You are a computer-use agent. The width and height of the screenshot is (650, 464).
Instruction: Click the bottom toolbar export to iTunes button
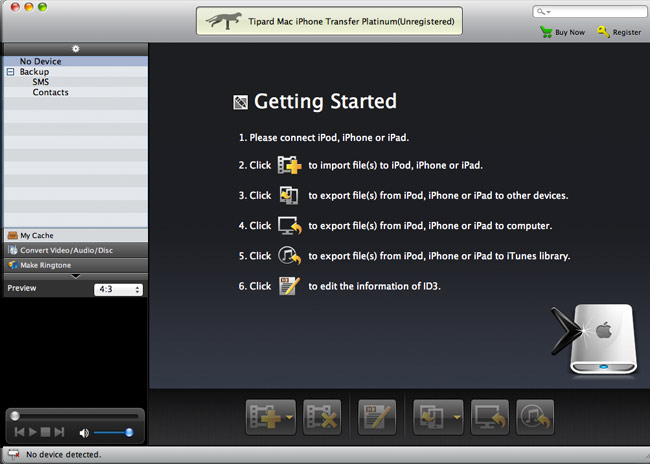pos(535,417)
